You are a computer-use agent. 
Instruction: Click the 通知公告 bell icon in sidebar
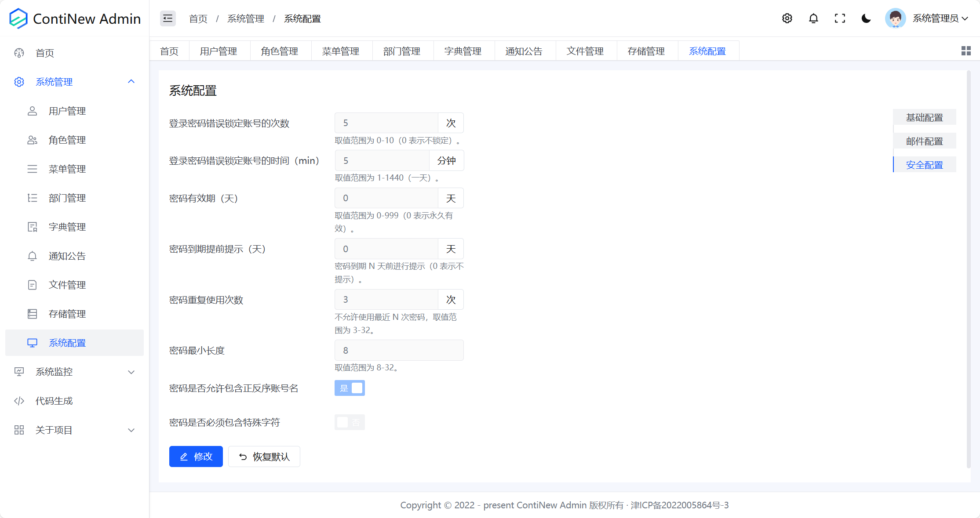[x=32, y=256]
